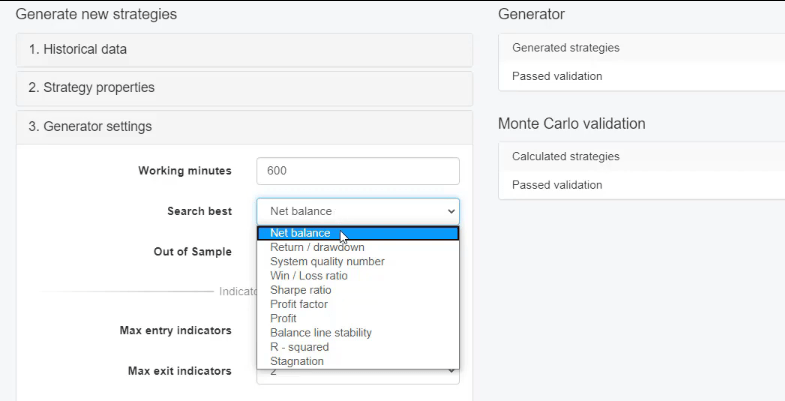Pick the Profit option
Screen dimensions: 785x401
pyautogui.click(x=284, y=318)
